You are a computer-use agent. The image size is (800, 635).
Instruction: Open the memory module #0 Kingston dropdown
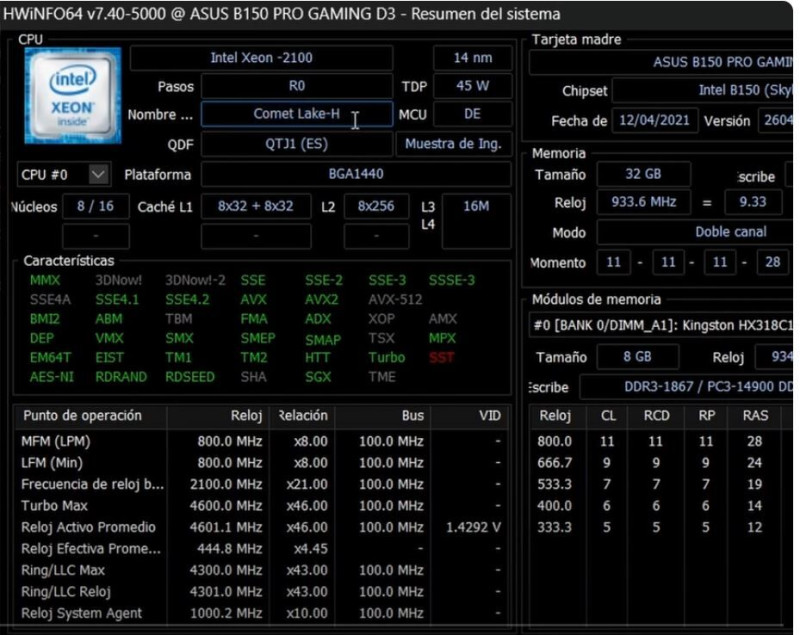(661, 325)
